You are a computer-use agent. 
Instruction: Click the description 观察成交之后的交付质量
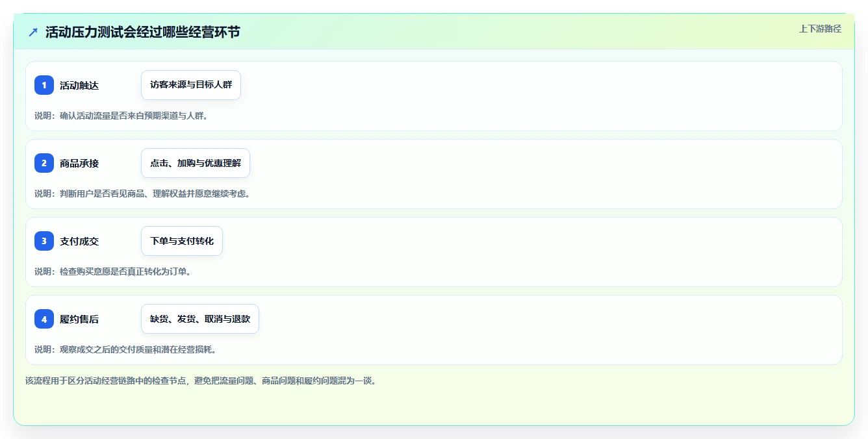tap(125, 349)
